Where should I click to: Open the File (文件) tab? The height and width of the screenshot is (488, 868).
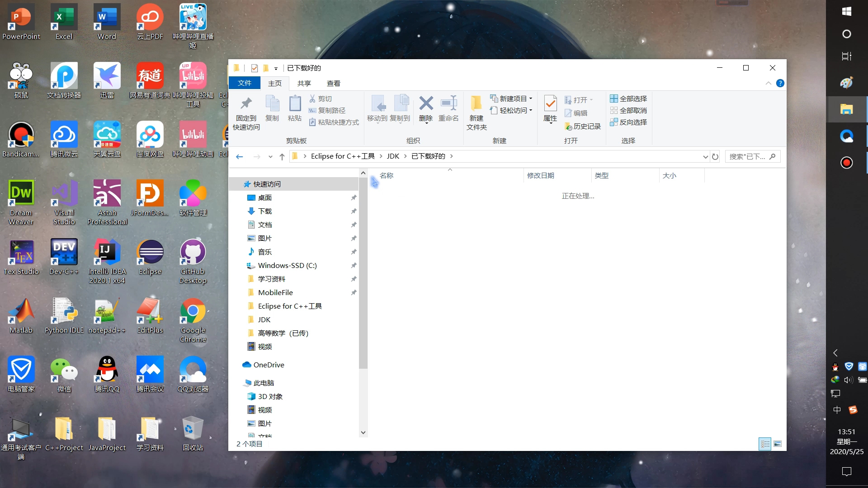click(x=245, y=83)
